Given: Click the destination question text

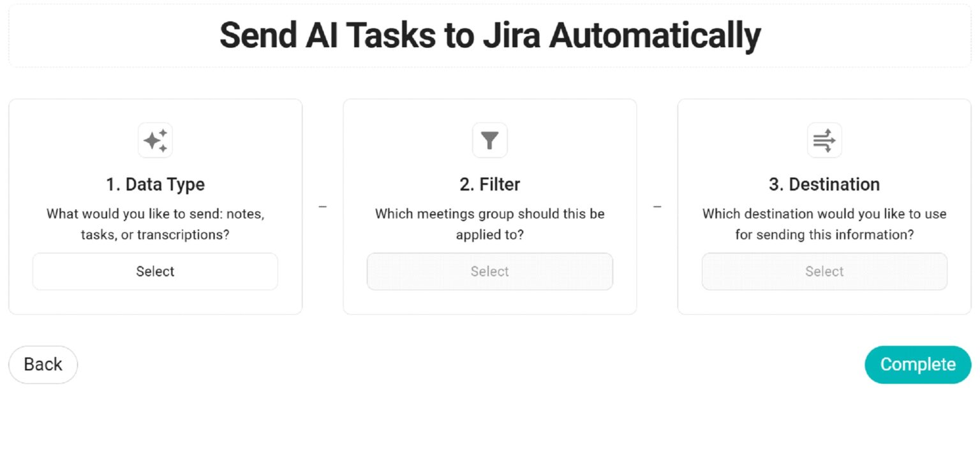Looking at the screenshot, I should (x=824, y=224).
